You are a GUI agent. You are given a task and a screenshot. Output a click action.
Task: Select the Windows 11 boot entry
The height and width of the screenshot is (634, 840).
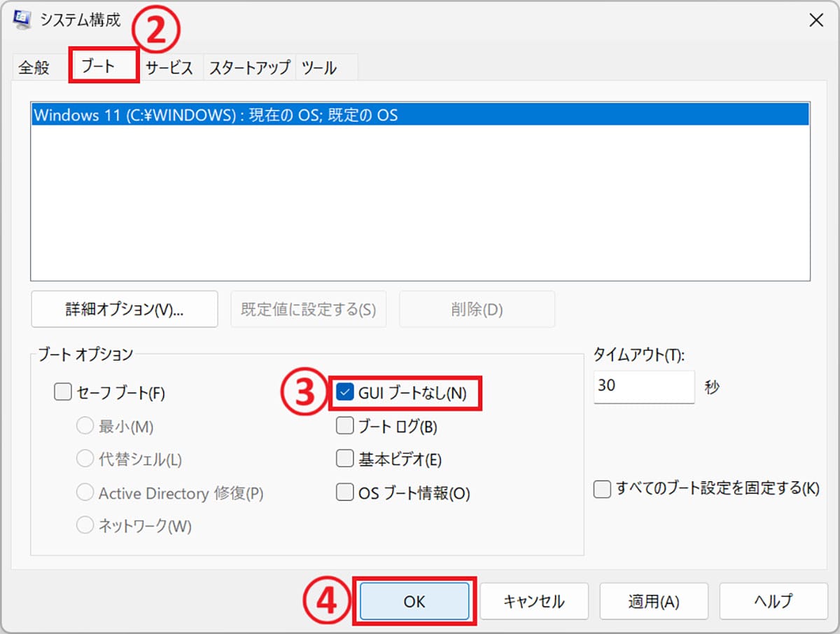420,114
